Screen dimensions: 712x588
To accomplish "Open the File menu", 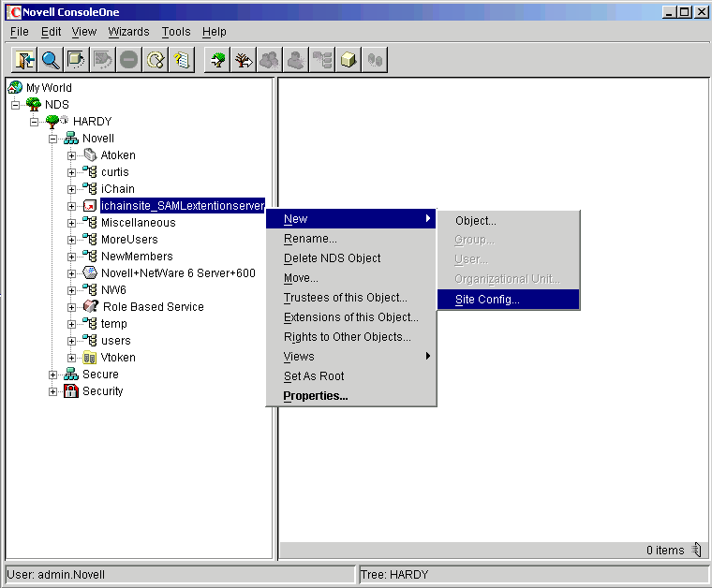I will 20,31.
